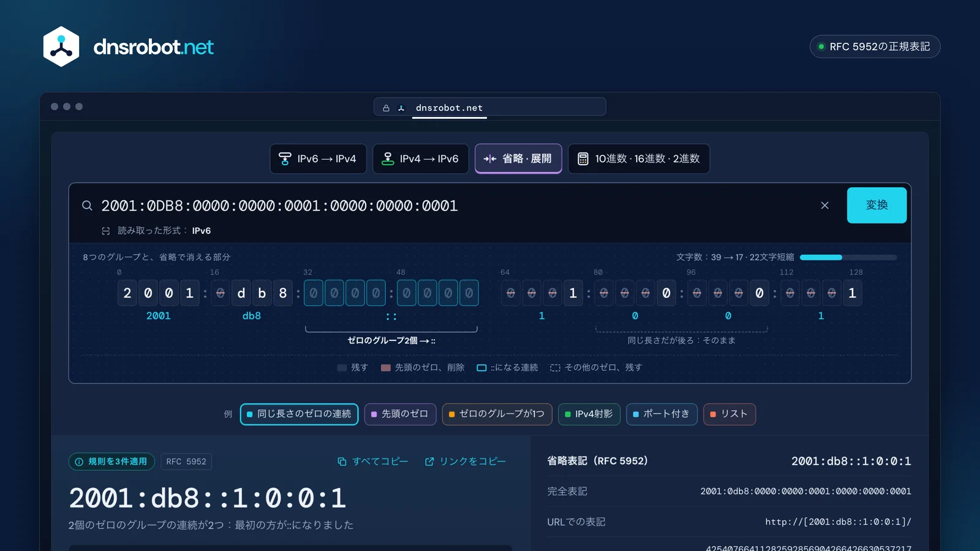Click the info icon in 規則を3件適用 badge
The height and width of the screenshot is (551, 980).
[79, 462]
